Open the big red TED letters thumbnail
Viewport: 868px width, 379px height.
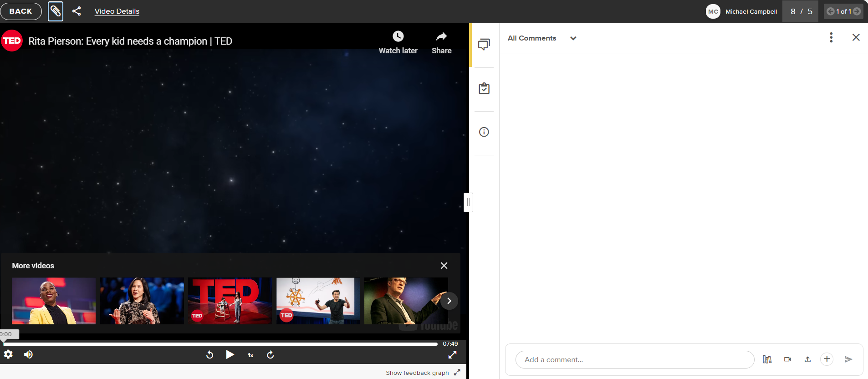(230, 301)
